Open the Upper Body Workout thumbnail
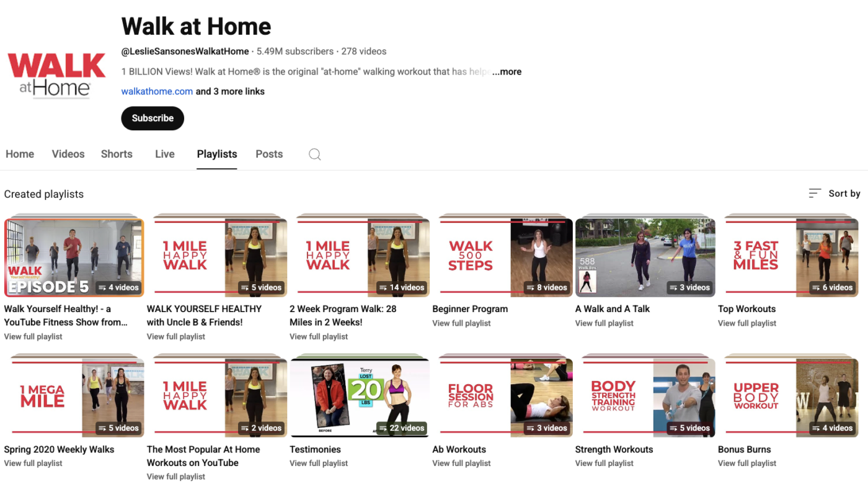Screen dimensions: 868x489 [788, 398]
